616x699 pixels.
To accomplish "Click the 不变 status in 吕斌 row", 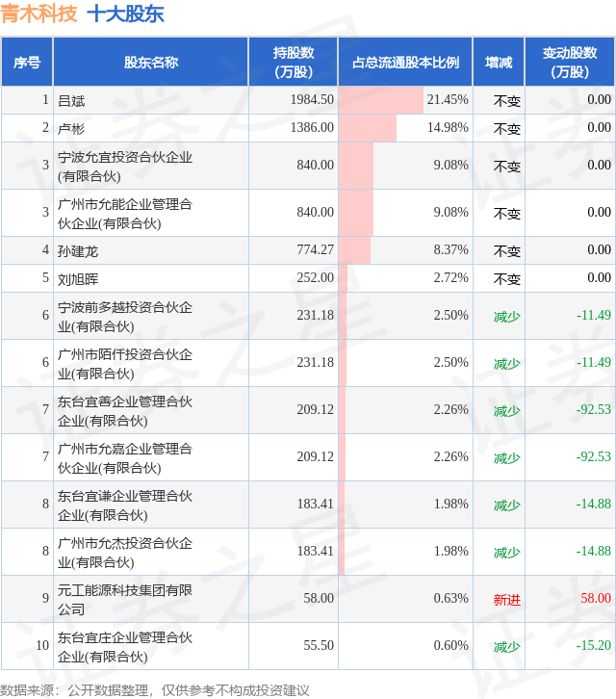I will tap(507, 101).
